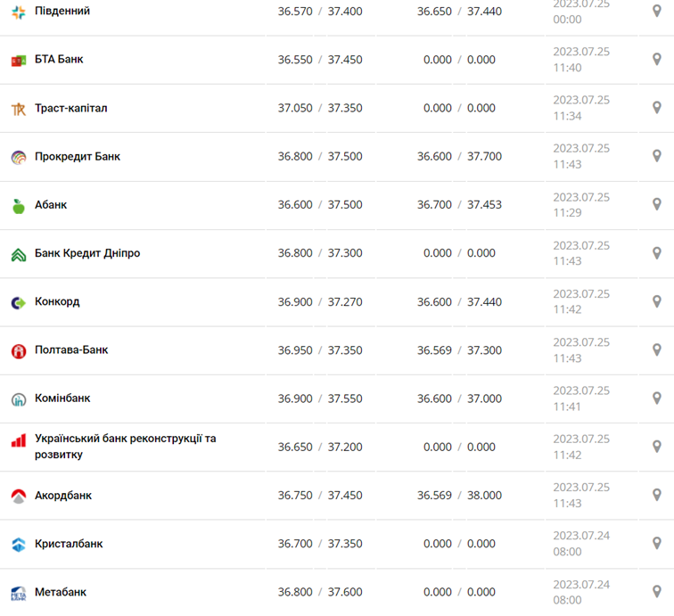Open location pin for Траст-капітал

[x=657, y=108]
